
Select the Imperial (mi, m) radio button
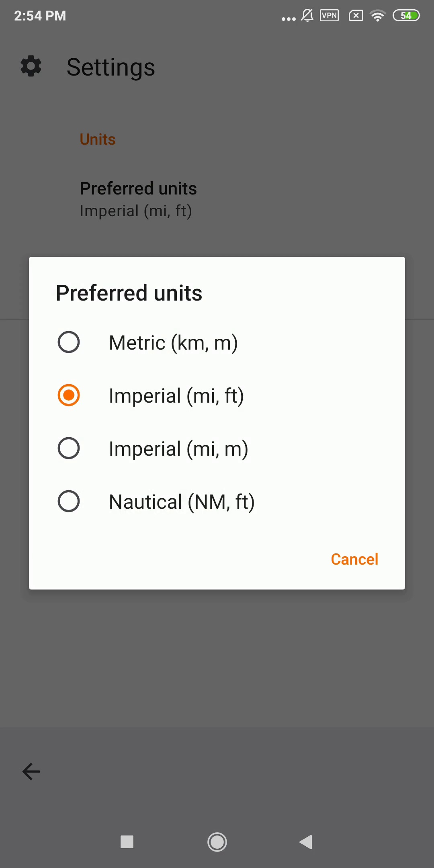[69, 448]
